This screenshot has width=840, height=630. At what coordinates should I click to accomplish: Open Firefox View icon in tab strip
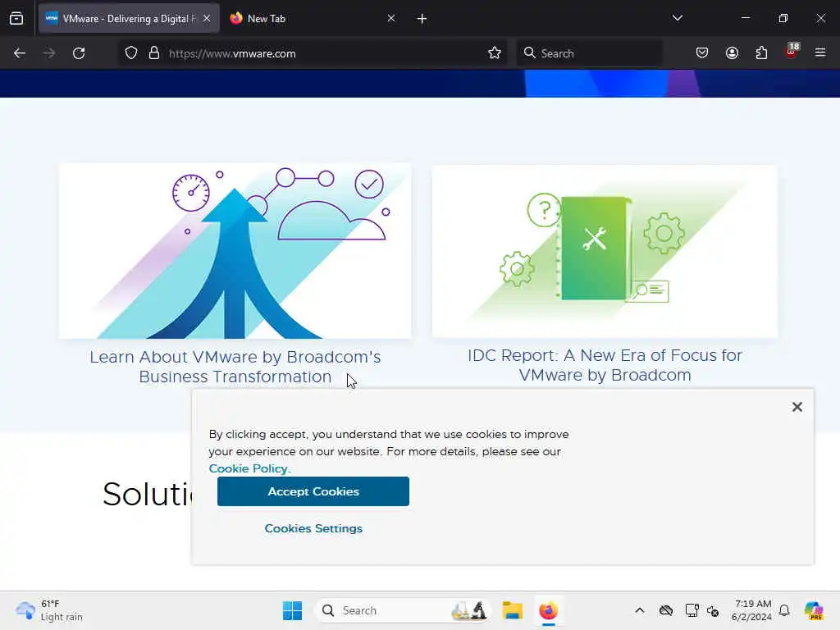click(x=16, y=18)
